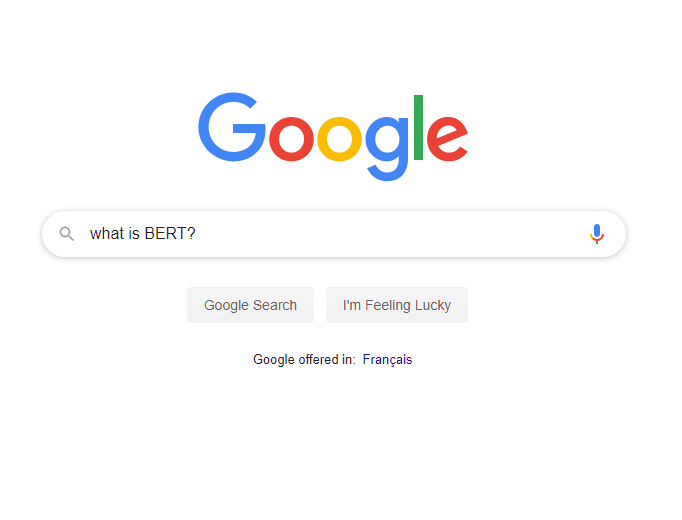
Task: Click "Google" text in the language offer line
Action: point(273,360)
